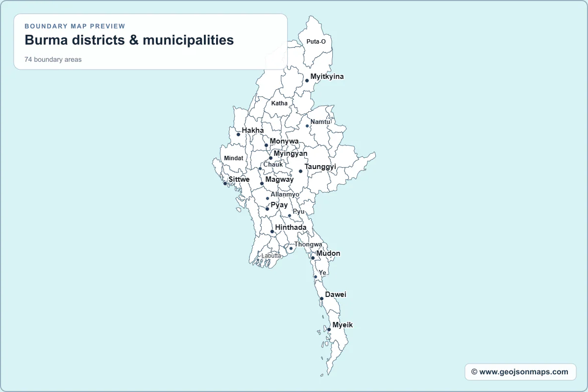
Task: Click the Monywa label
Action: [284, 141]
